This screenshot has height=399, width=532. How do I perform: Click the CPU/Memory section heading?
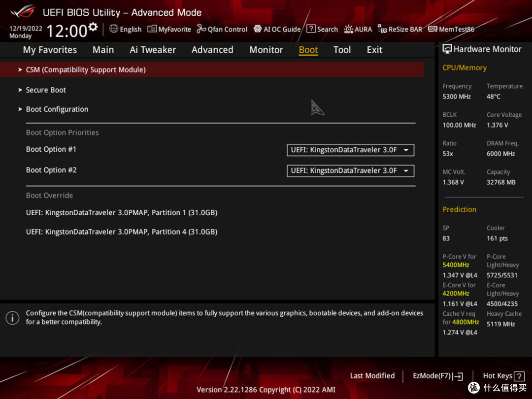465,68
